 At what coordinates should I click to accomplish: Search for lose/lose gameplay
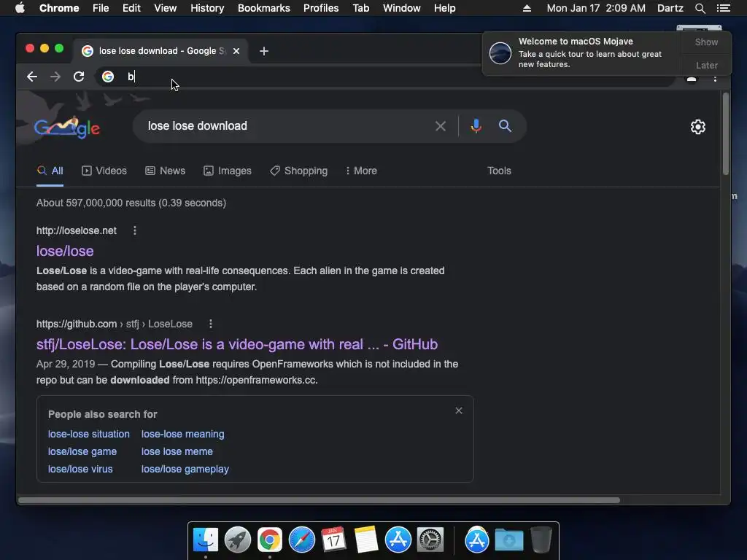point(185,470)
